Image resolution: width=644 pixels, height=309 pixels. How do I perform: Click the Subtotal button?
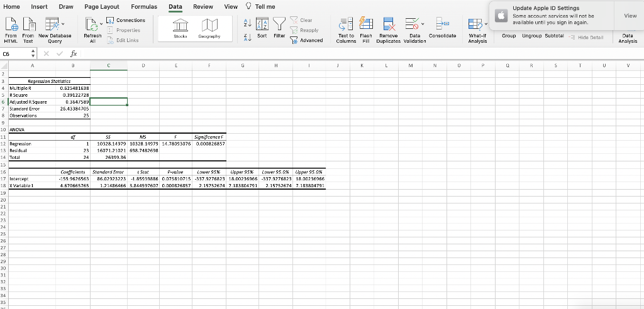pyautogui.click(x=554, y=36)
